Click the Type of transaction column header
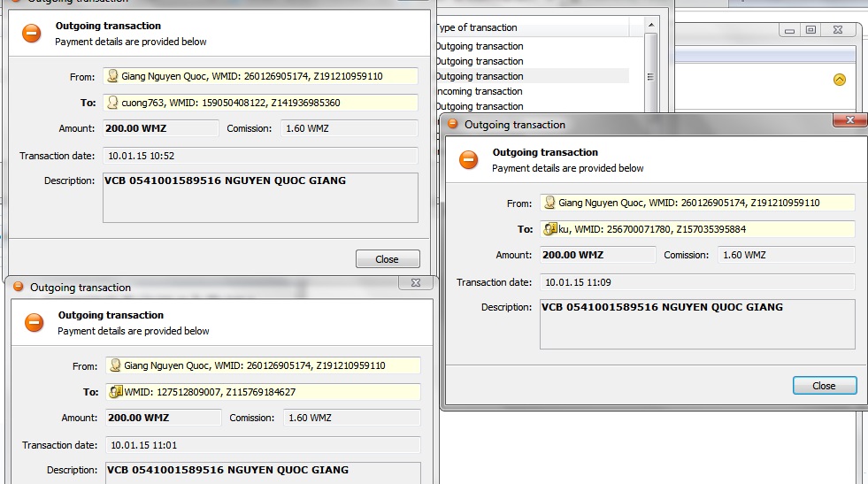The image size is (868, 484). tap(533, 27)
